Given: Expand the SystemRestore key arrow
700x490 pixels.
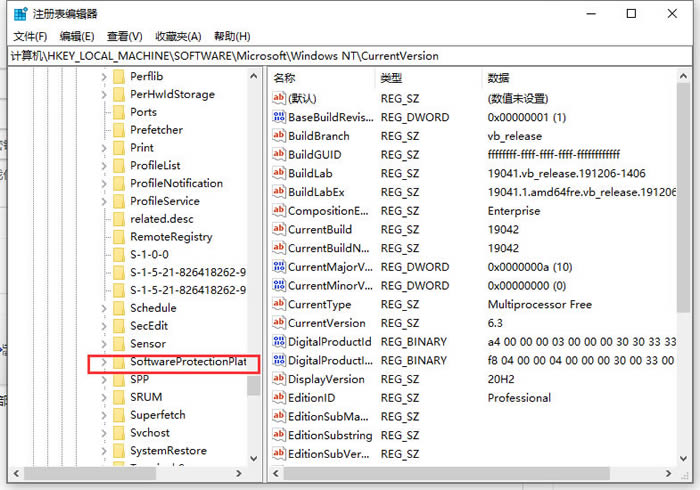Looking at the screenshot, I should 103,451.
